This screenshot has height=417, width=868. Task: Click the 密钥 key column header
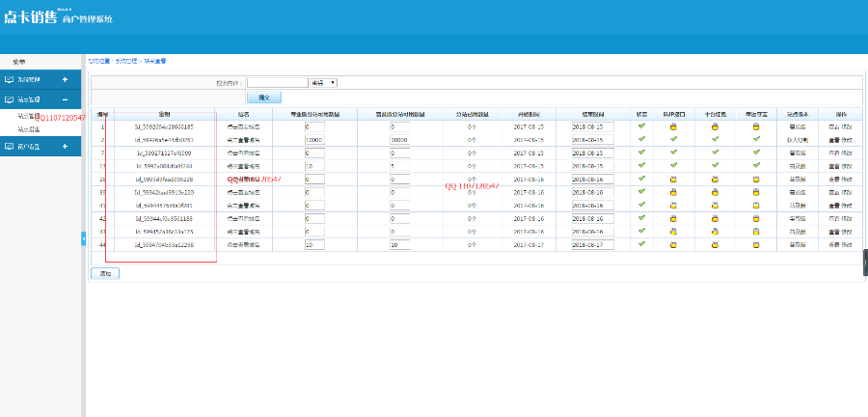pos(164,114)
